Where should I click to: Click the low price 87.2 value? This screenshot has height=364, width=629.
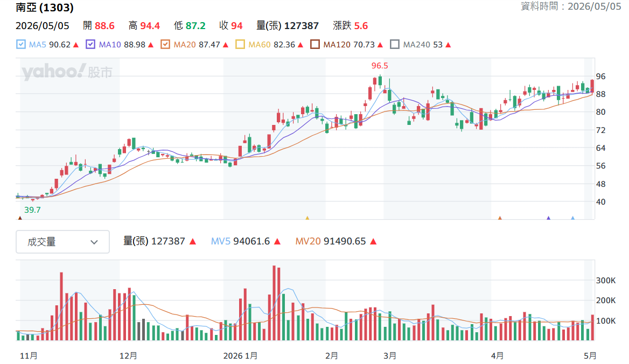tap(195, 26)
